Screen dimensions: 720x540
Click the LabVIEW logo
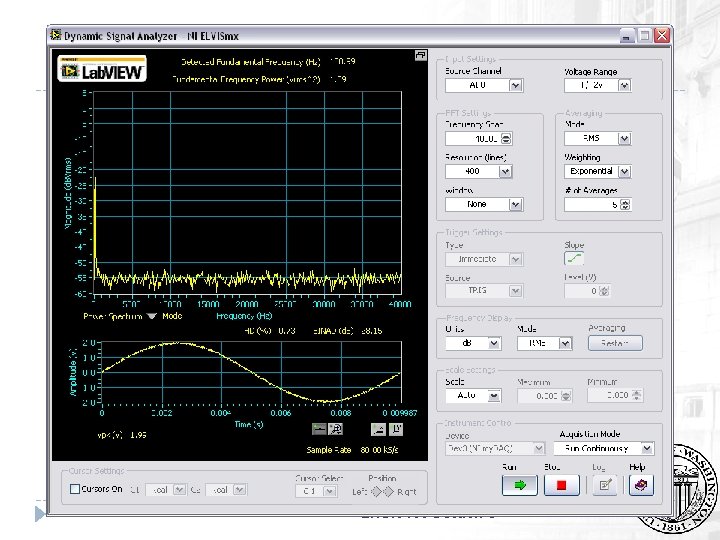pos(103,69)
